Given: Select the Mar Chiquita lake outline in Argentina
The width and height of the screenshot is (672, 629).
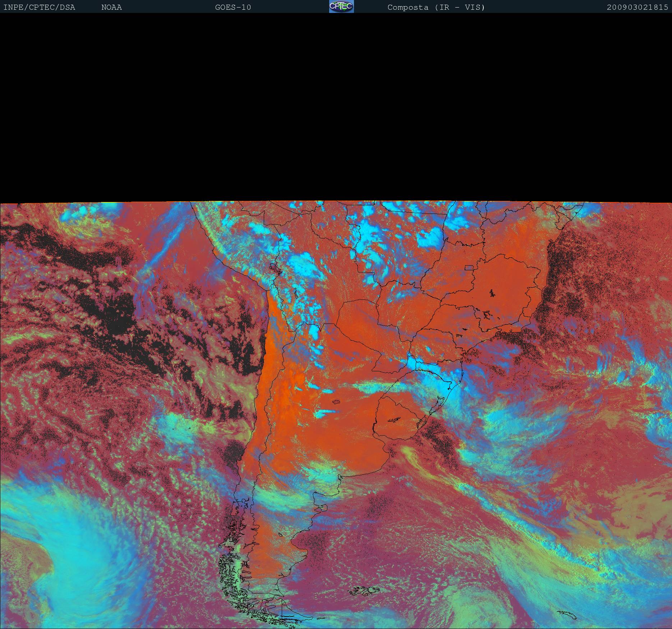Looking at the screenshot, I should [x=336, y=402].
